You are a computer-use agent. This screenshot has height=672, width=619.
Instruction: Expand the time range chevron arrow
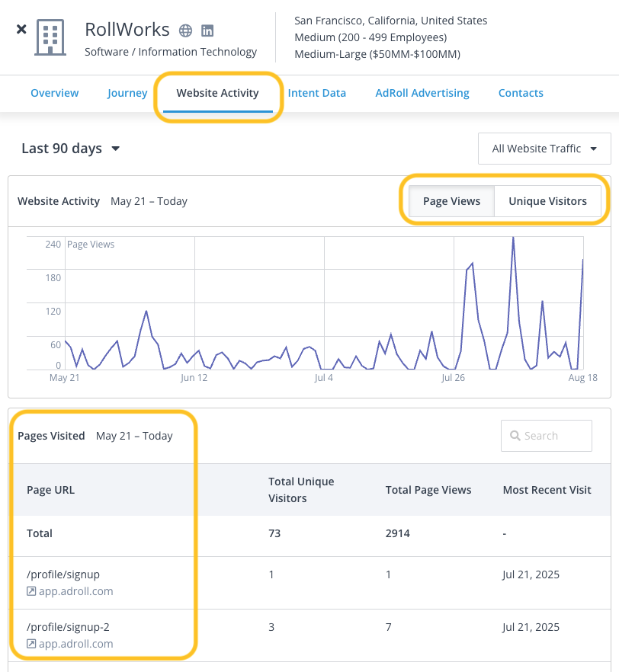(x=115, y=149)
